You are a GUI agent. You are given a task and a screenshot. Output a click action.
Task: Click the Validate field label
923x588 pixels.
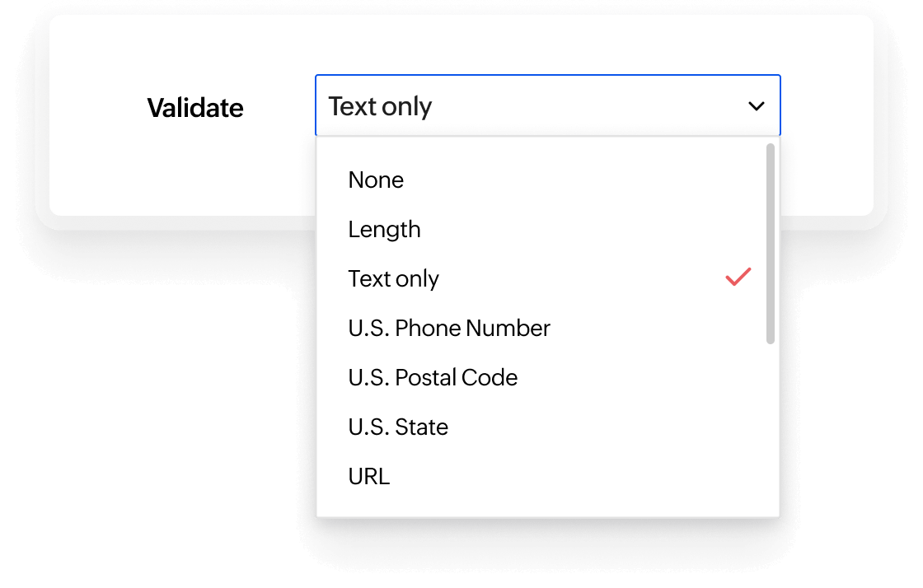coord(195,107)
